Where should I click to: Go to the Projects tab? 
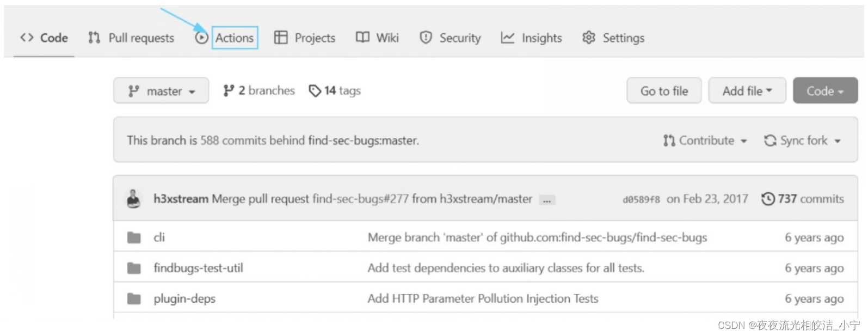click(x=305, y=38)
